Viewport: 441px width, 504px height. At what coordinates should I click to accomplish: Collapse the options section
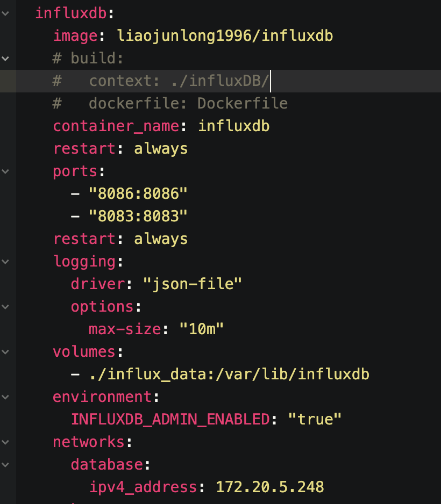coord(5,307)
